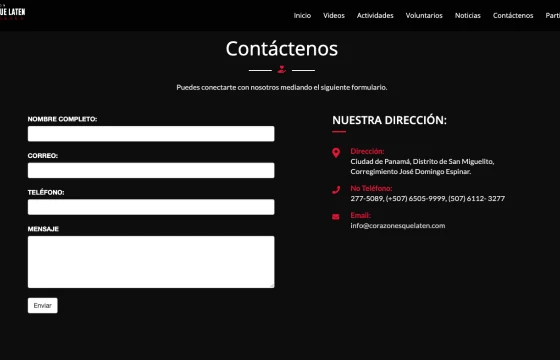This screenshot has height=360, width=560.
Task: Click into the Correo input field
Action: point(151,170)
